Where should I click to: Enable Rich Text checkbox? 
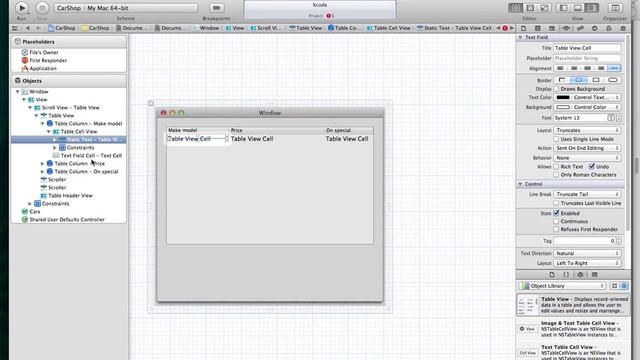(x=556, y=167)
